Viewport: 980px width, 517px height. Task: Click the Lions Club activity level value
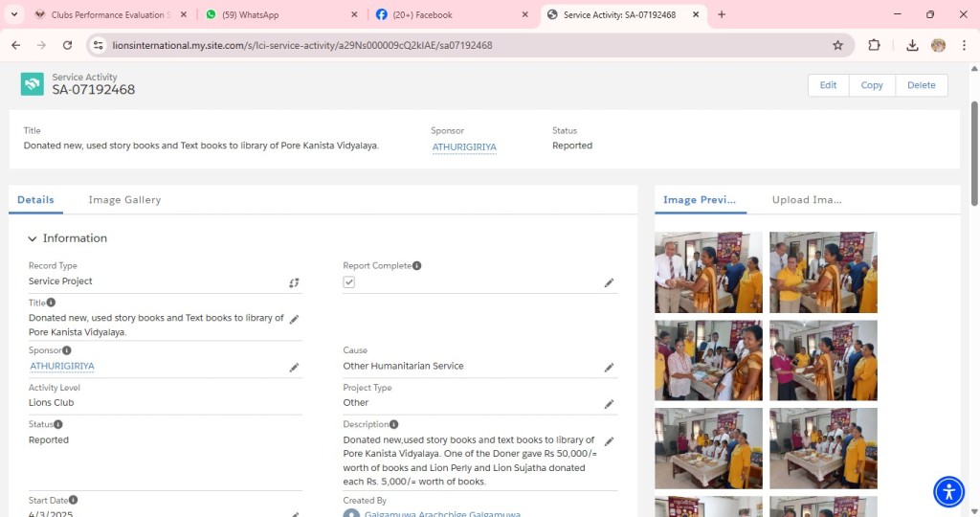[x=52, y=403]
